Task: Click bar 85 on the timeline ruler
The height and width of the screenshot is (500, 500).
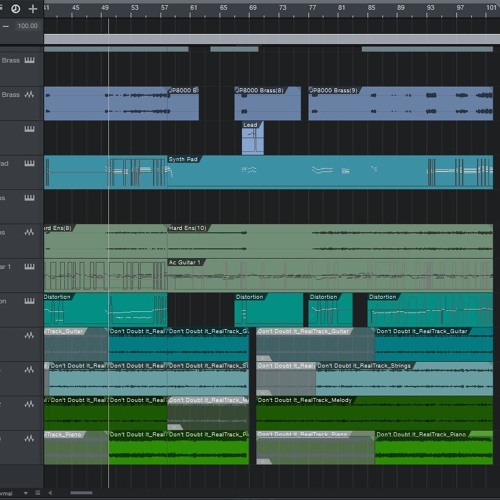Action: [x=371, y=8]
